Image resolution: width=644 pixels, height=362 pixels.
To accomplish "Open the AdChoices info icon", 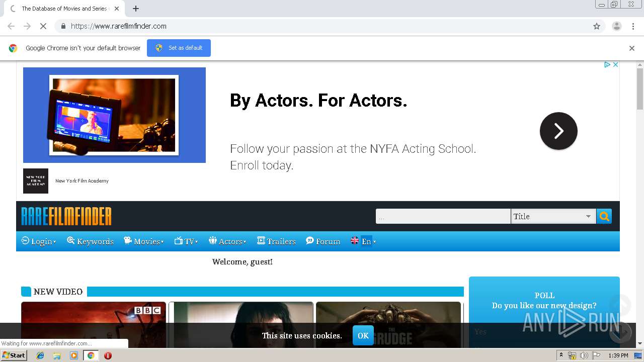I will point(607,65).
